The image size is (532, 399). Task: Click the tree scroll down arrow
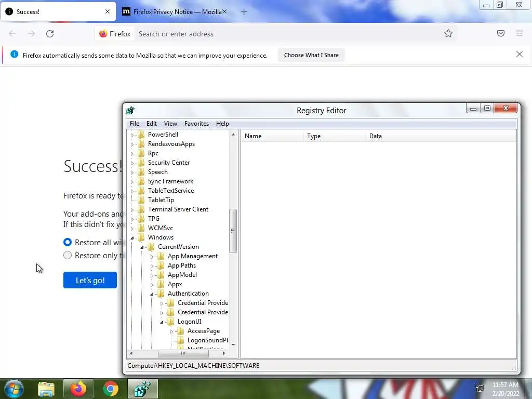click(233, 345)
